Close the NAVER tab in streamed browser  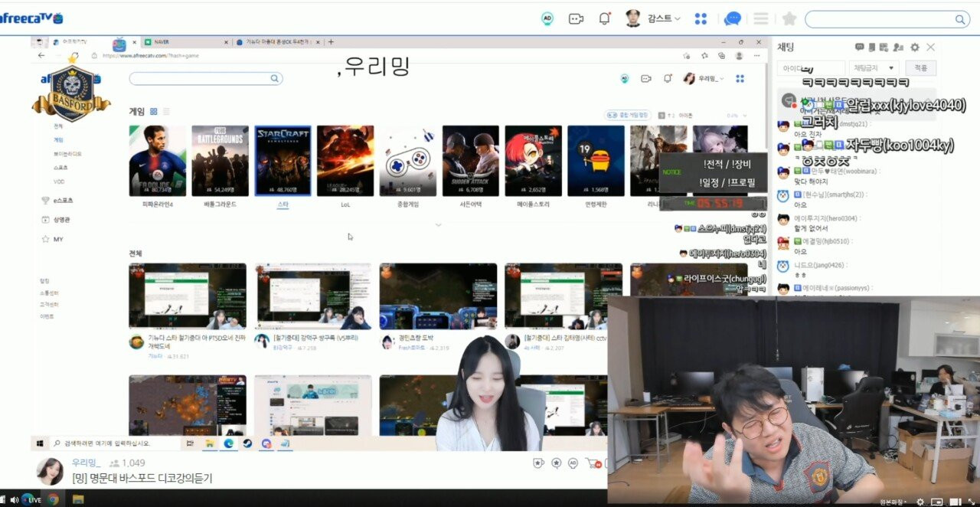click(x=227, y=42)
